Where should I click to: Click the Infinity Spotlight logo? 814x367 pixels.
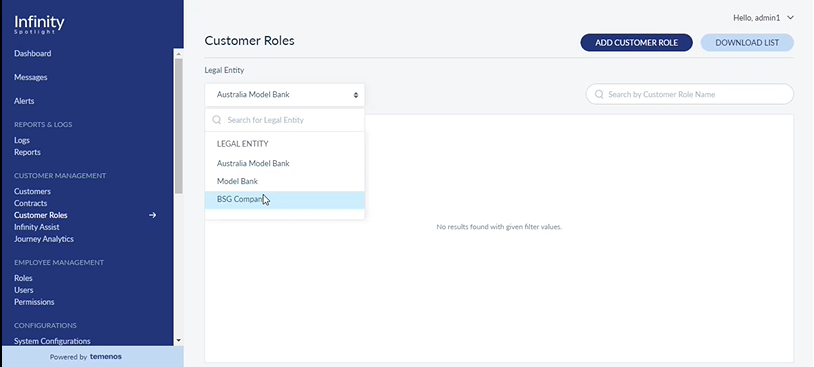click(x=39, y=24)
